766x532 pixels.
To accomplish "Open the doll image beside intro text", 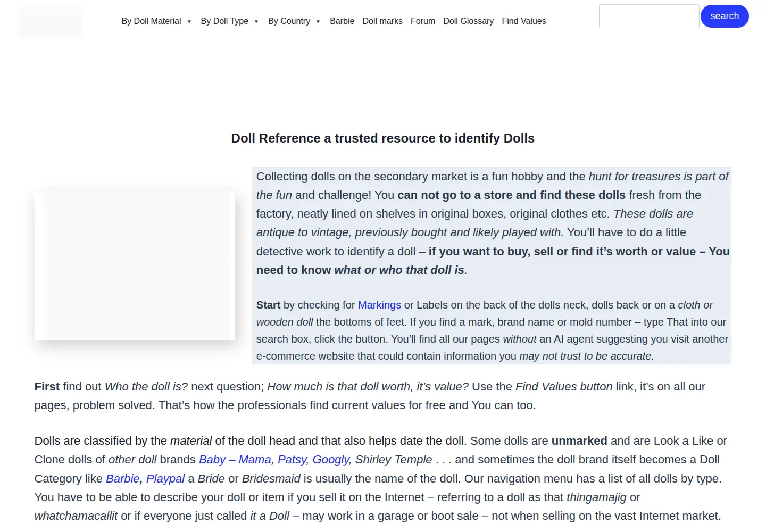I will click(x=135, y=265).
